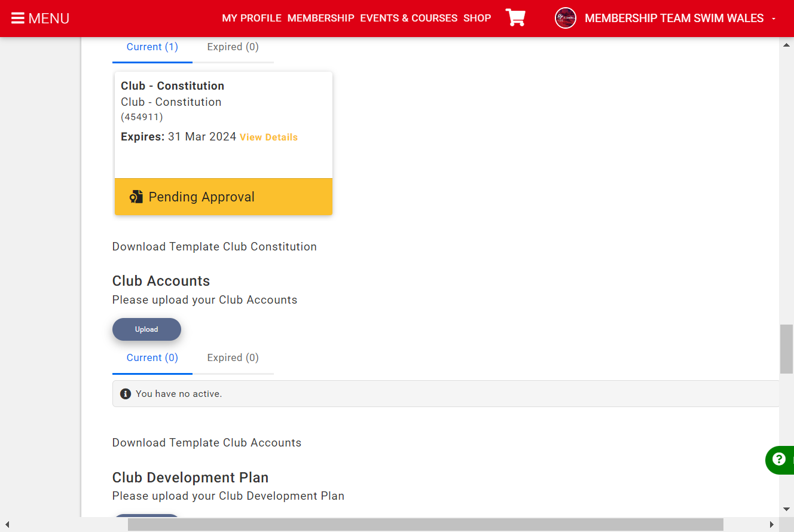Click the info icon beside 'You have no active'
The width and height of the screenshot is (794, 532).
tap(126, 393)
